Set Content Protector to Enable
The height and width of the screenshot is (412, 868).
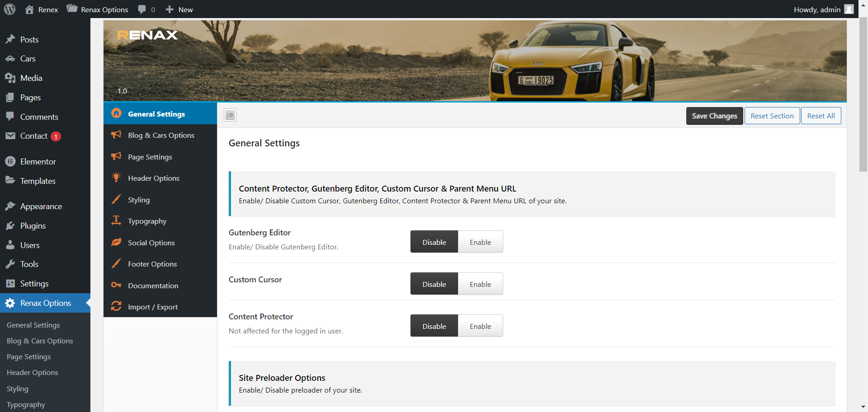[x=480, y=326]
